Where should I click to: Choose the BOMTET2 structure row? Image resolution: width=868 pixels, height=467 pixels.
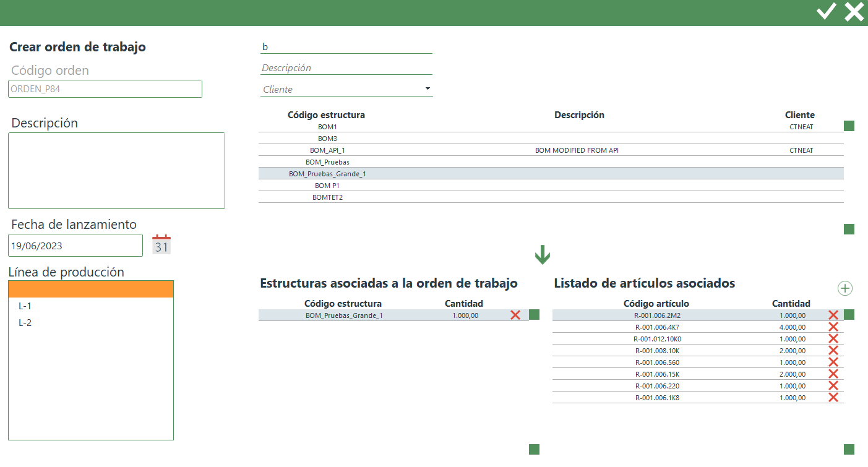point(327,197)
